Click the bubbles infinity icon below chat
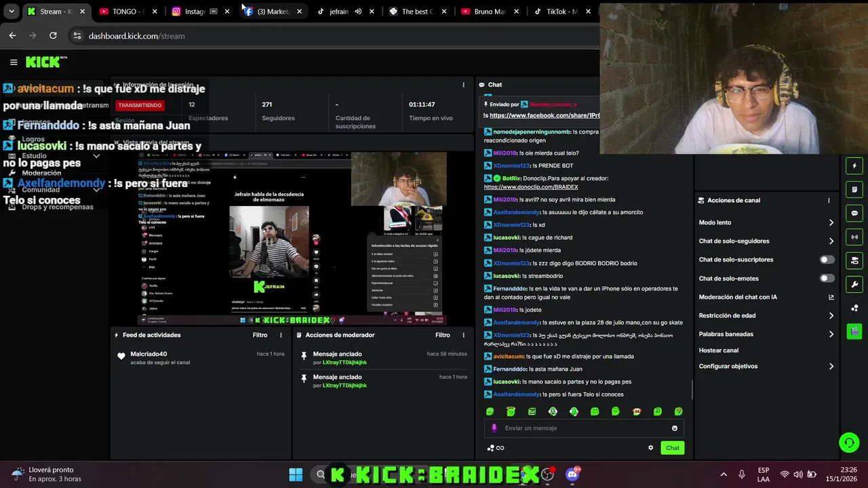The width and height of the screenshot is (868, 488). pos(496,448)
